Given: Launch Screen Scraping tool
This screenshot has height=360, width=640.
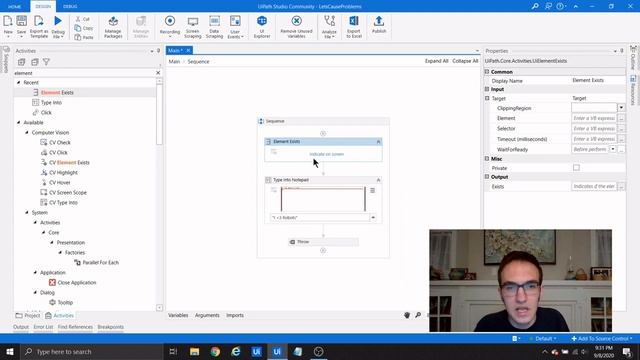Looking at the screenshot, I should click(x=193, y=27).
